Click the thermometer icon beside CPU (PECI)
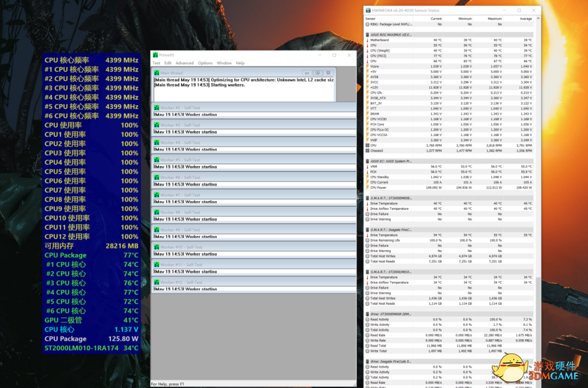The width and height of the screenshot is (588, 388). pyautogui.click(x=367, y=56)
